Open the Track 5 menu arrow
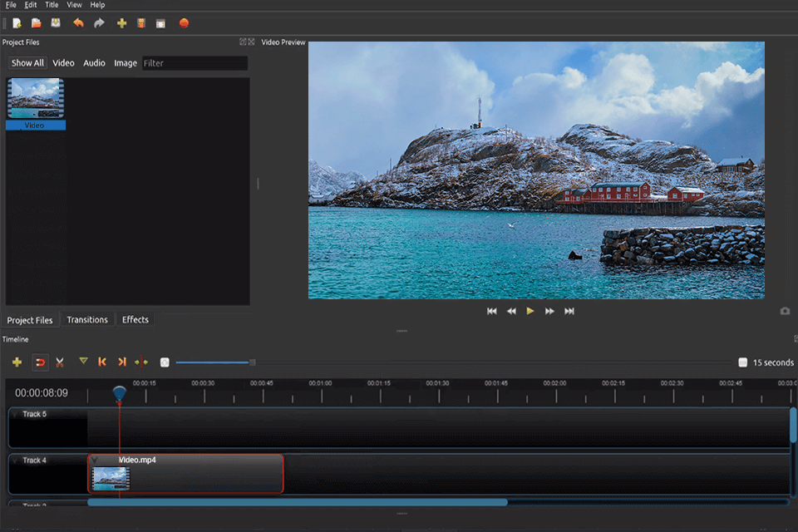 (15, 414)
